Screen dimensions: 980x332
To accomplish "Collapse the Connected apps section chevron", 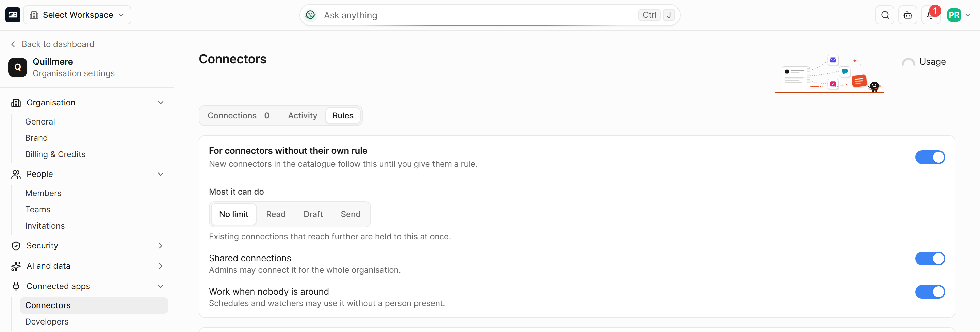I will pos(161,286).
